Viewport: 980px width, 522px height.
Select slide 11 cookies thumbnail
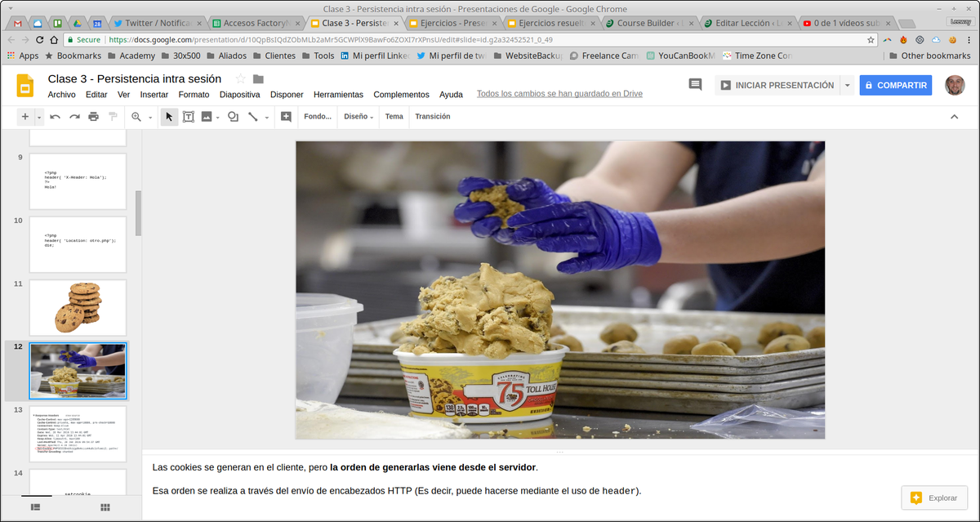78,307
